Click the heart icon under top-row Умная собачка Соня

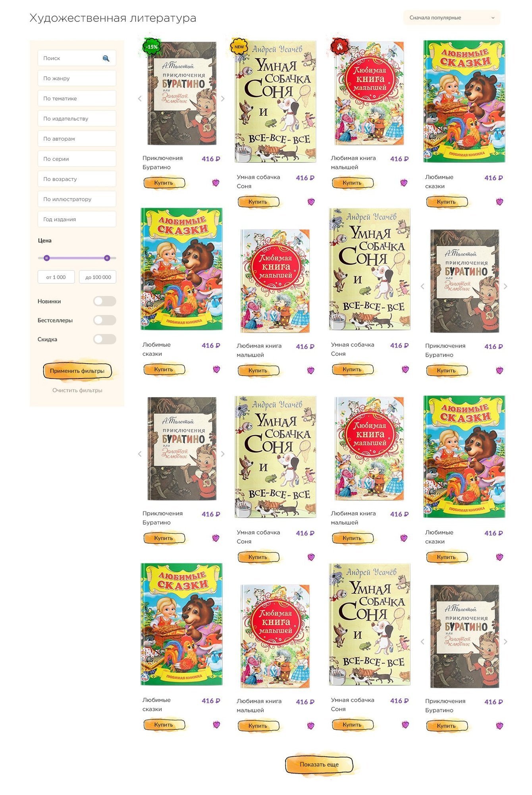point(311,202)
